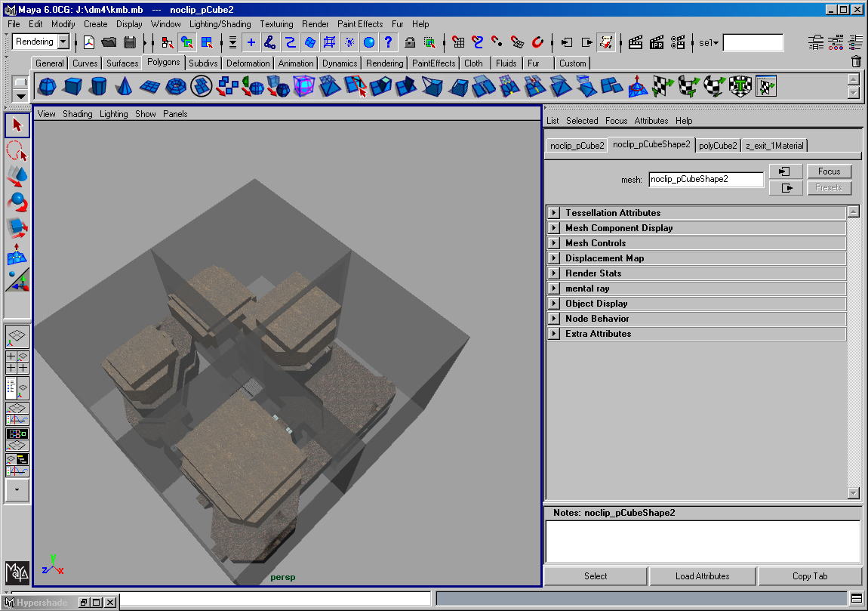The image size is (868, 611).
Task: Click the blue question mark icon
Action: pos(389,42)
